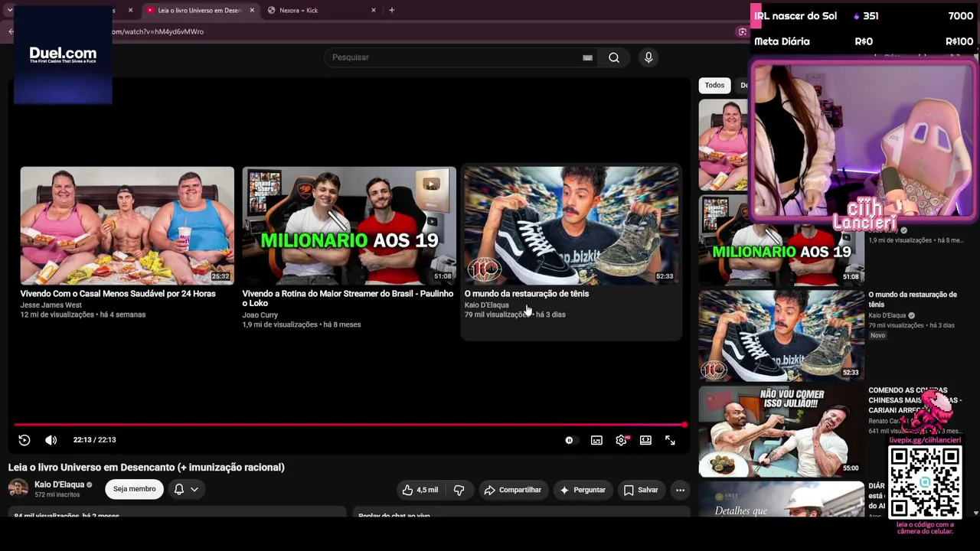Like the video with the thumbs-up button
Screen dimensions: 980x551
421,490
